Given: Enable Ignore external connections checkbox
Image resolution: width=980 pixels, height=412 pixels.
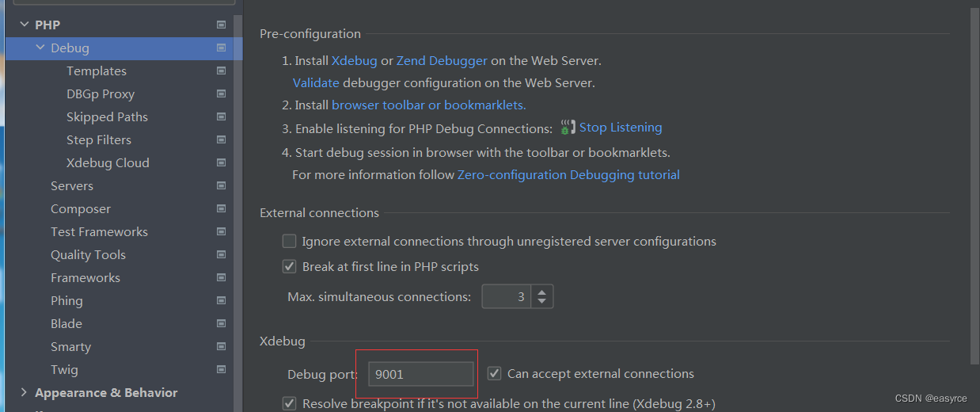Looking at the screenshot, I should (289, 241).
